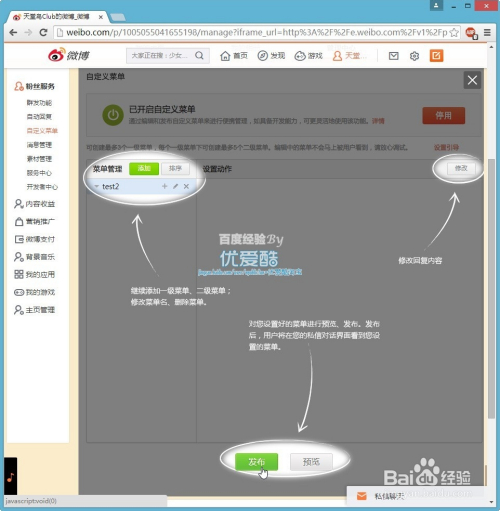Select 自动回复 in the sidebar
The width and height of the screenshot is (500, 511).
coord(39,117)
